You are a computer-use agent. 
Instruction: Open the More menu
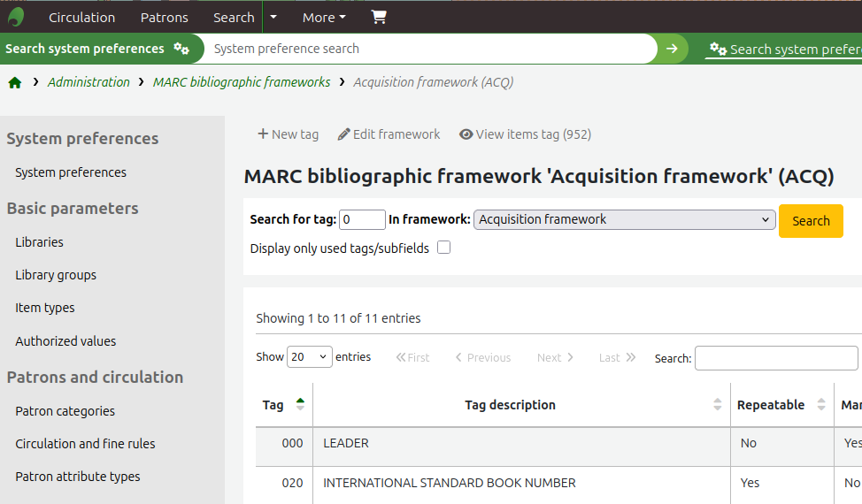coord(324,17)
